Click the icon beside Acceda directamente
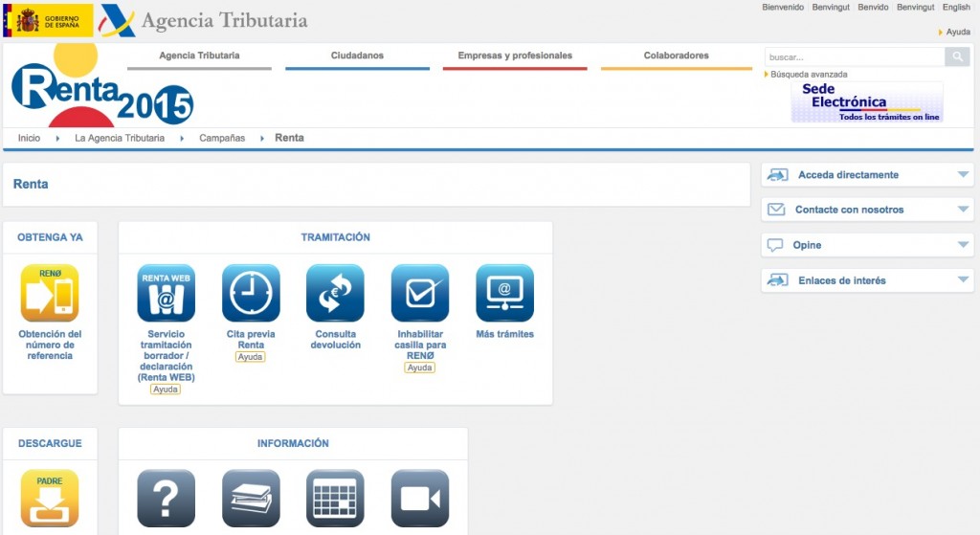 tap(777, 175)
